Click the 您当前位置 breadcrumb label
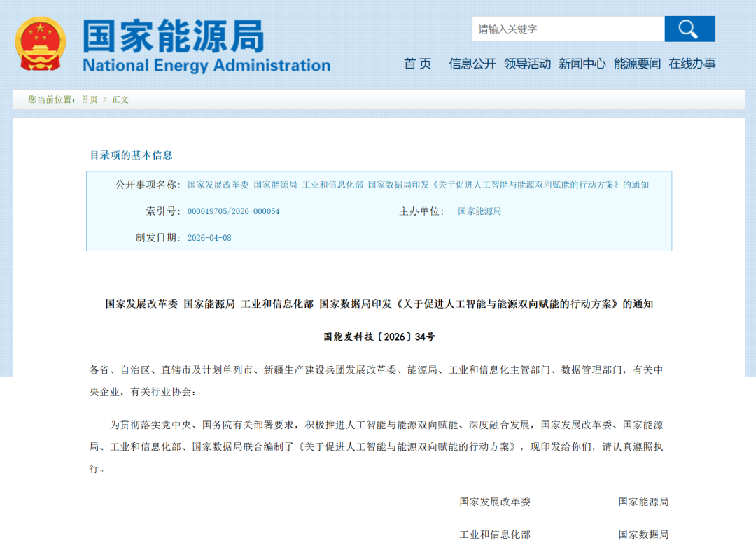Viewport: 756px width, 550px height. click(52, 99)
